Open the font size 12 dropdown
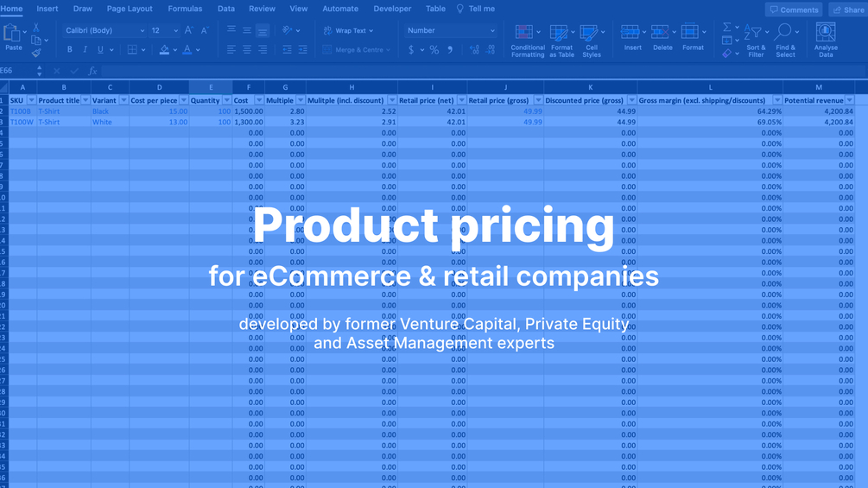The height and width of the screenshot is (488, 868). point(175,31)
